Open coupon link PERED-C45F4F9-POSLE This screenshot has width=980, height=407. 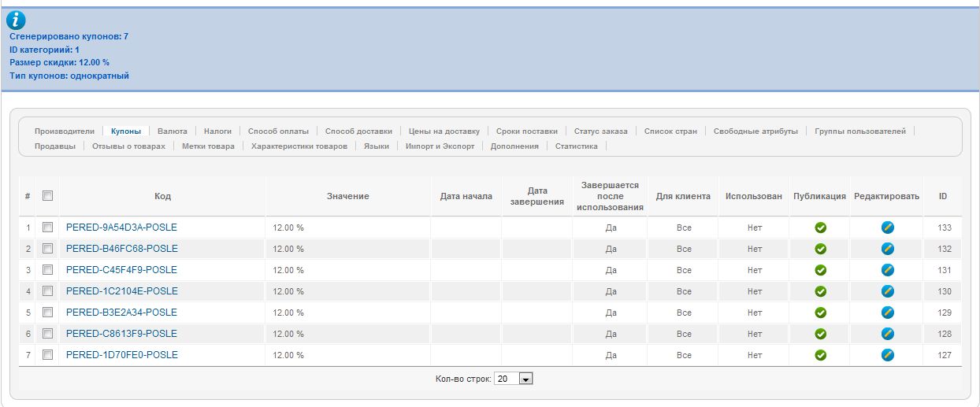(122, 270)
